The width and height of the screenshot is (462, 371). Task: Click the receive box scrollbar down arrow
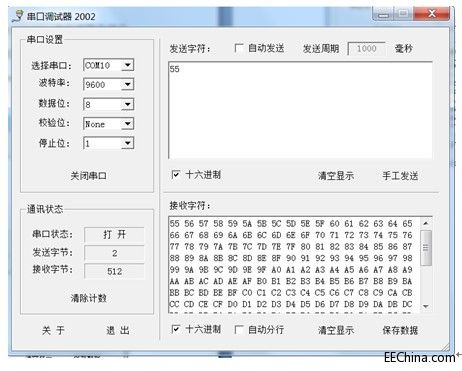426,306
